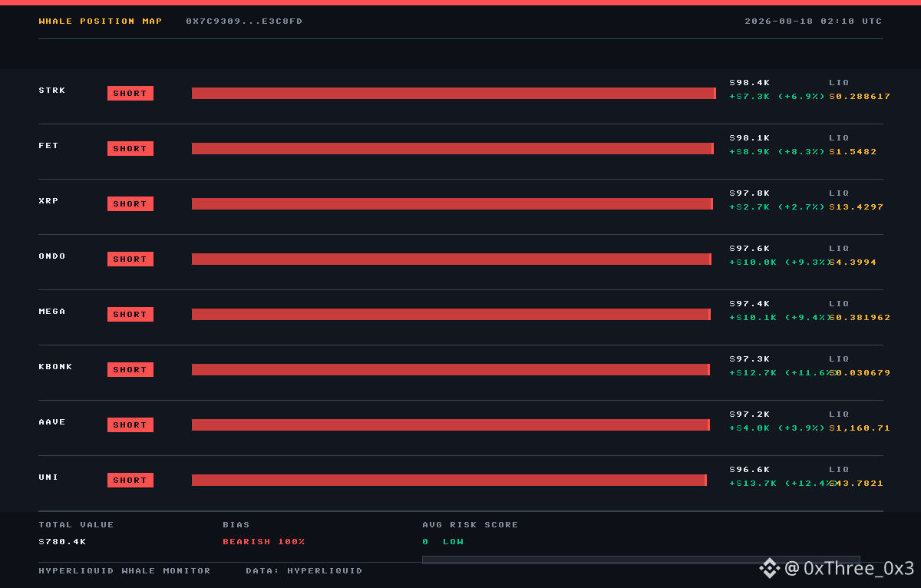Screen dimensions: 921x588
Task: Click the UNI row SHORT badge
Action: pos(130,481)
